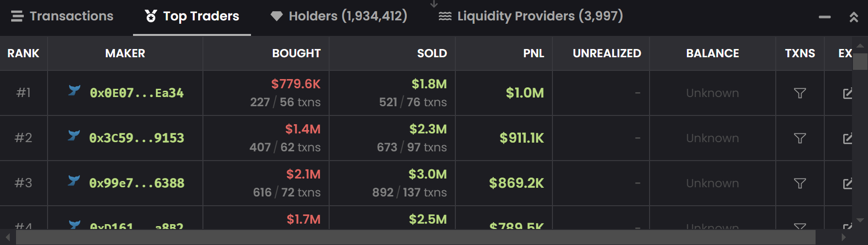868x245 pixels.
Task: Open the Holders (1,934,412) tab
Action: 339,16
